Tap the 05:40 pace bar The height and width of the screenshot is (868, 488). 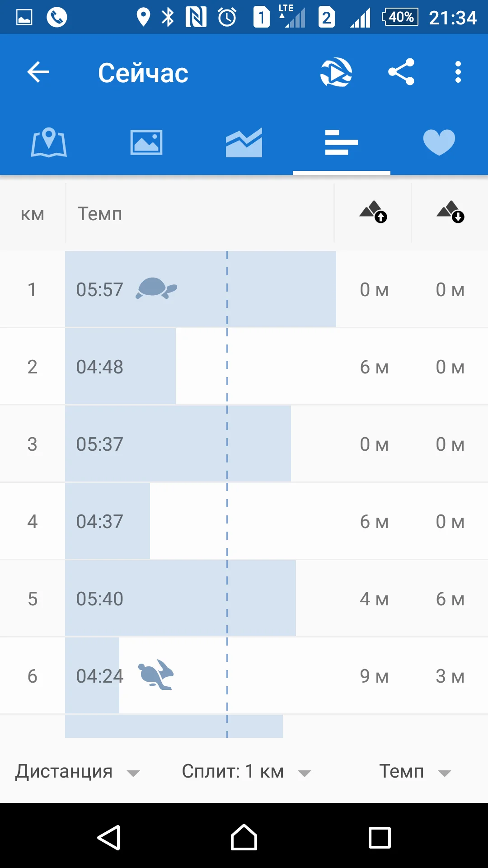(x=181, y=599)
